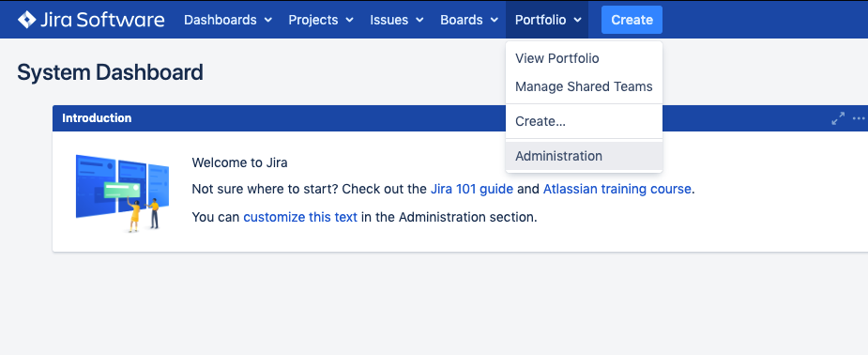868x355 pixels.
Task: Click the Introduction illustration image
Action: pos(122,193)
